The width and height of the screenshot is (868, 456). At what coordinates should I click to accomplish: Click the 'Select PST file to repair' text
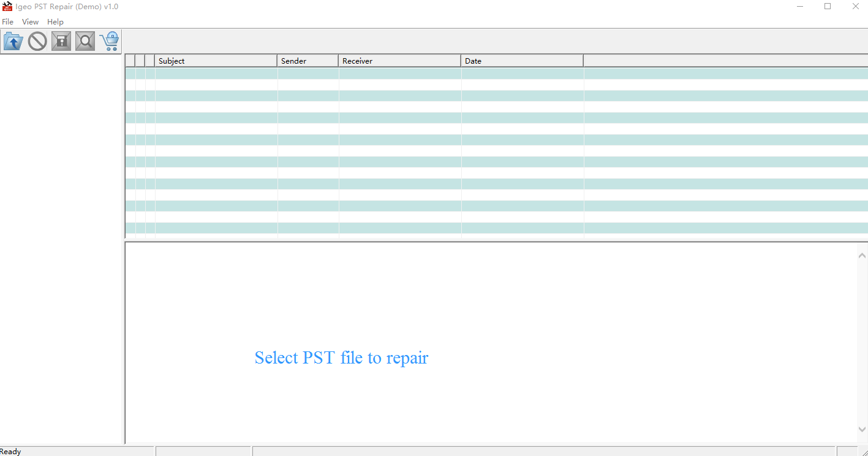tap(341, 357)
